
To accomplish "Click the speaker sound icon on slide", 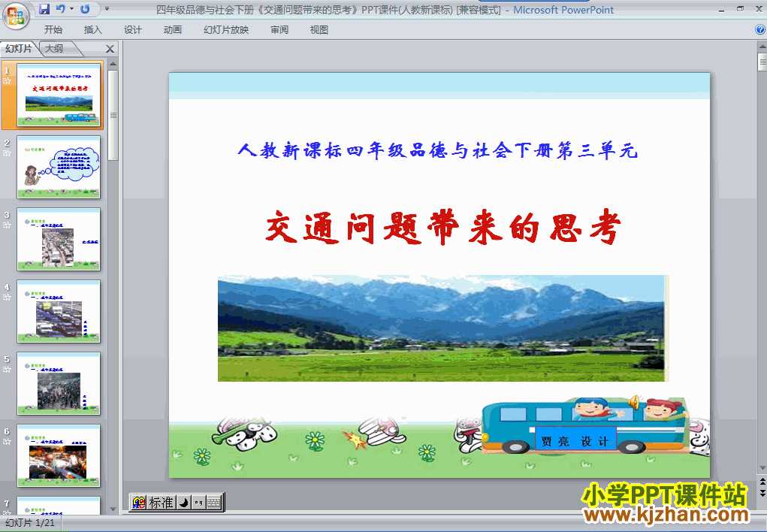I will point(635,402).
